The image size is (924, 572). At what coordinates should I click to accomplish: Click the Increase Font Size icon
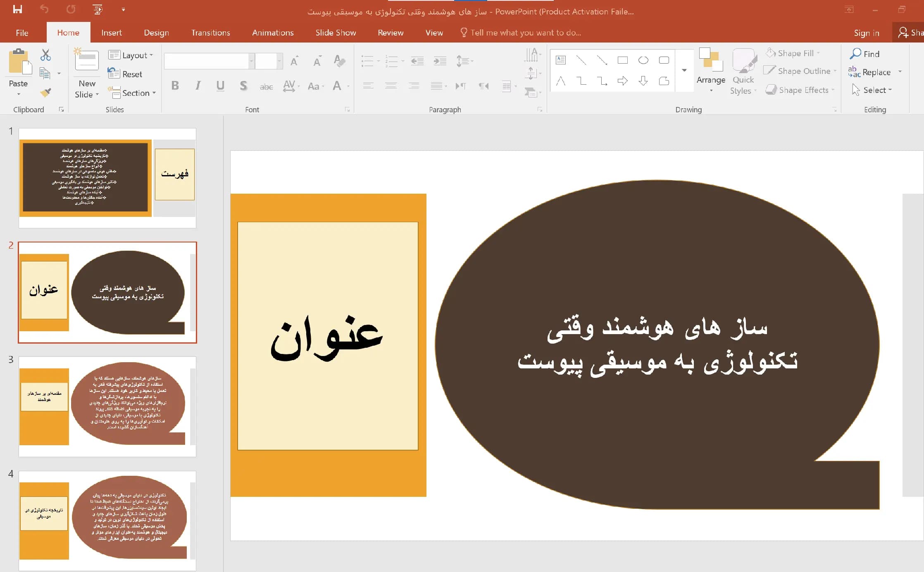tap(294, 61)
